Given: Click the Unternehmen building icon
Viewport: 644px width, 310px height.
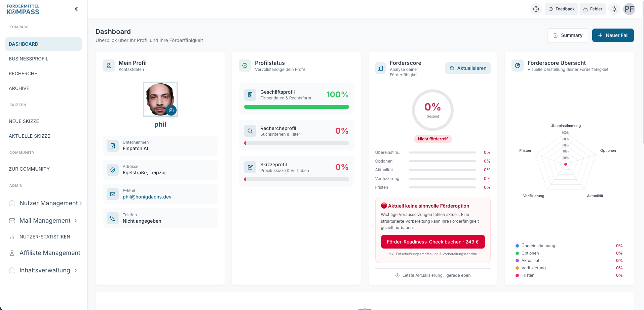Looking at the screenshot, I should pyautogui.click(x=113, y=146).
